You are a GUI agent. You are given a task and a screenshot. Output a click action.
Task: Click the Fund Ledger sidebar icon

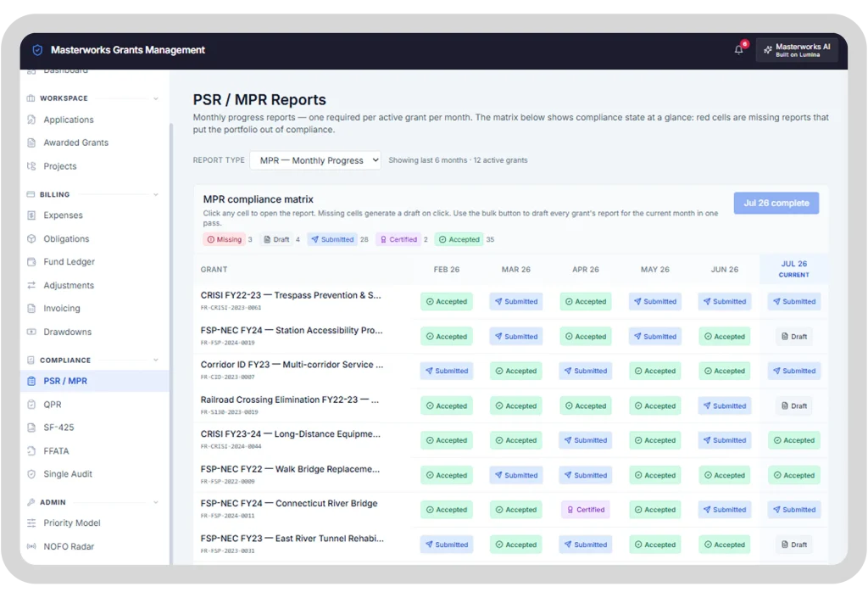(31, 261)
